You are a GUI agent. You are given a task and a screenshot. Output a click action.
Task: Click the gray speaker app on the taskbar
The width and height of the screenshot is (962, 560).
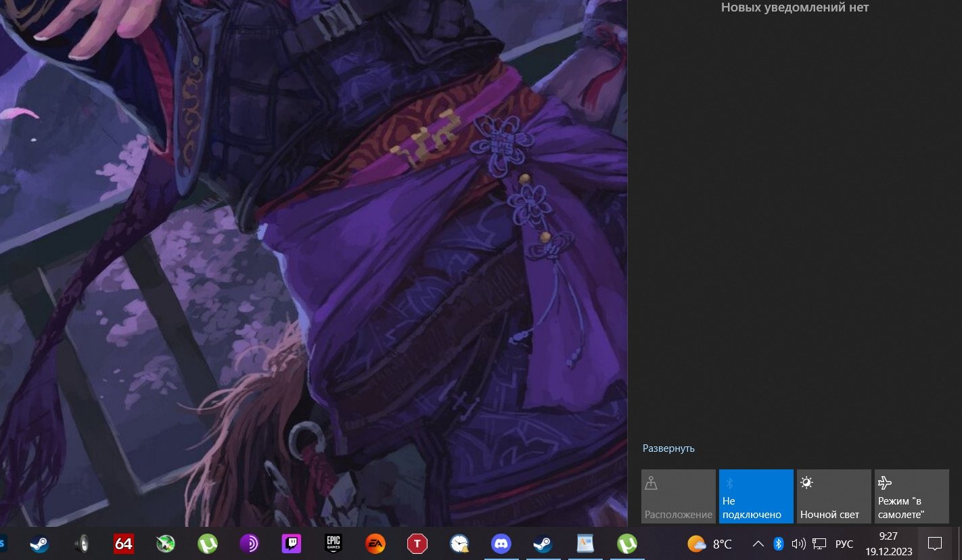pyautogui.click(x=82, y=543)
